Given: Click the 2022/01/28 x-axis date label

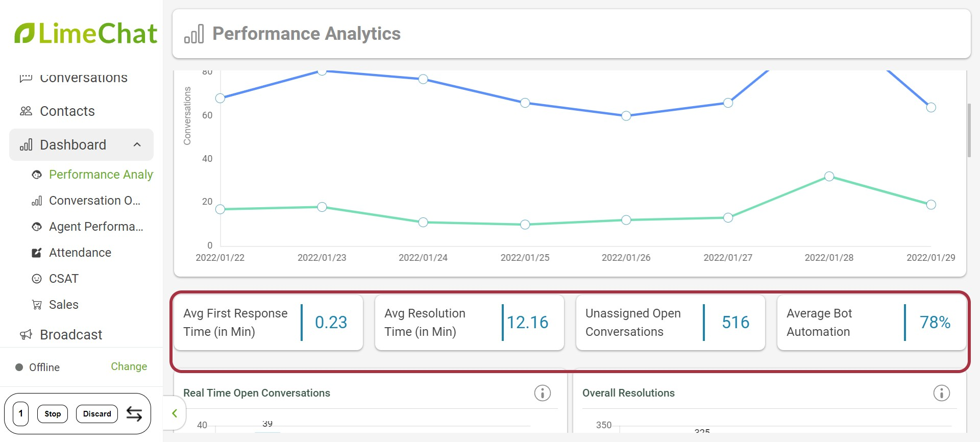Looking at the screenshot, I should [829, 258].
